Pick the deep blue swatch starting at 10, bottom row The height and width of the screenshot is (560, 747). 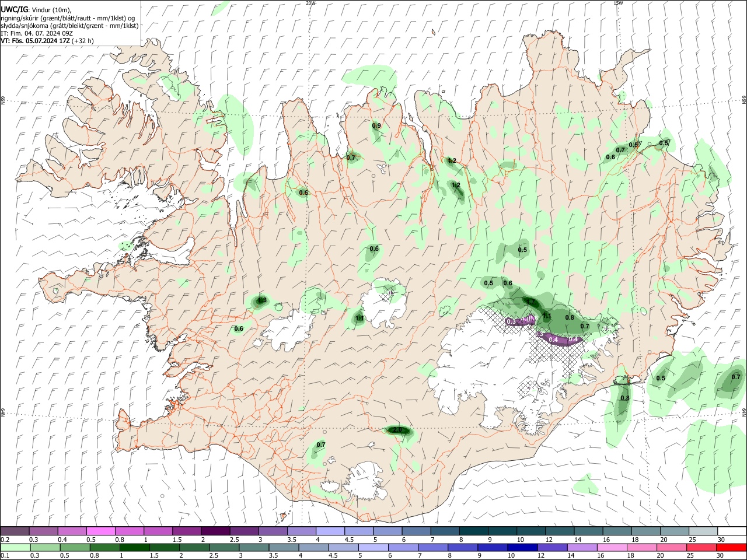click(522, 547)
